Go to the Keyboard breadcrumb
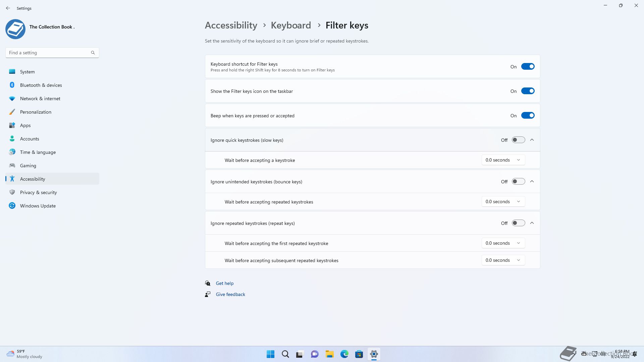Viewport: 644px width, 362px height. tap(291, 25)
